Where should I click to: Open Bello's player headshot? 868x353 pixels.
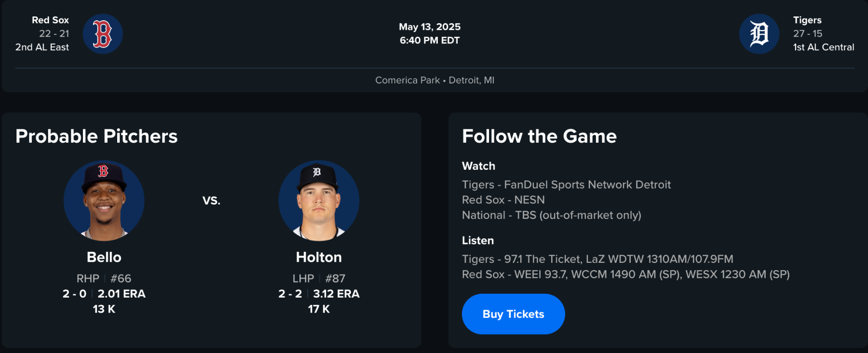point(104,201)
